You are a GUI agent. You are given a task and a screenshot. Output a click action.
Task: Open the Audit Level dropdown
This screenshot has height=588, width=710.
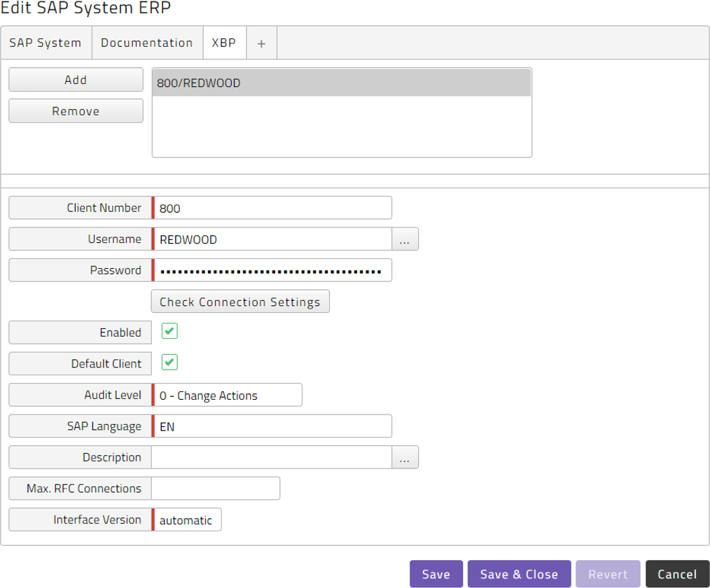coord(228,395)
